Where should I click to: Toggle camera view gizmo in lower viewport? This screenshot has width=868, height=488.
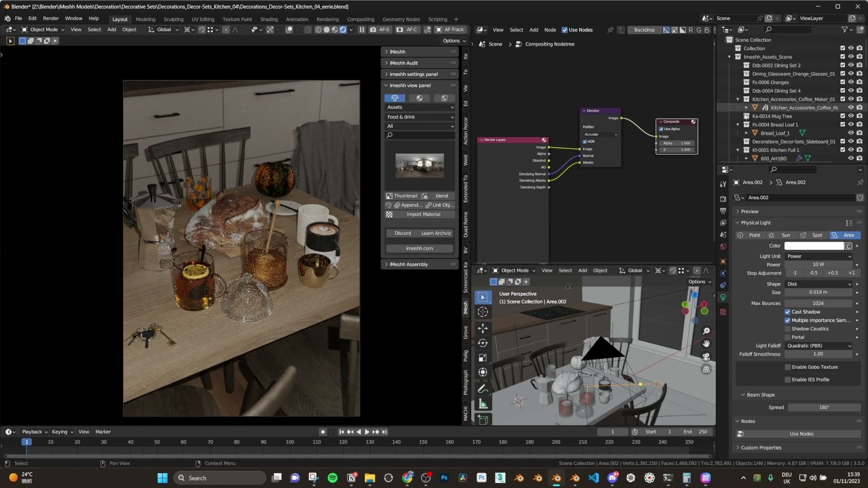[x=706, y=357]
